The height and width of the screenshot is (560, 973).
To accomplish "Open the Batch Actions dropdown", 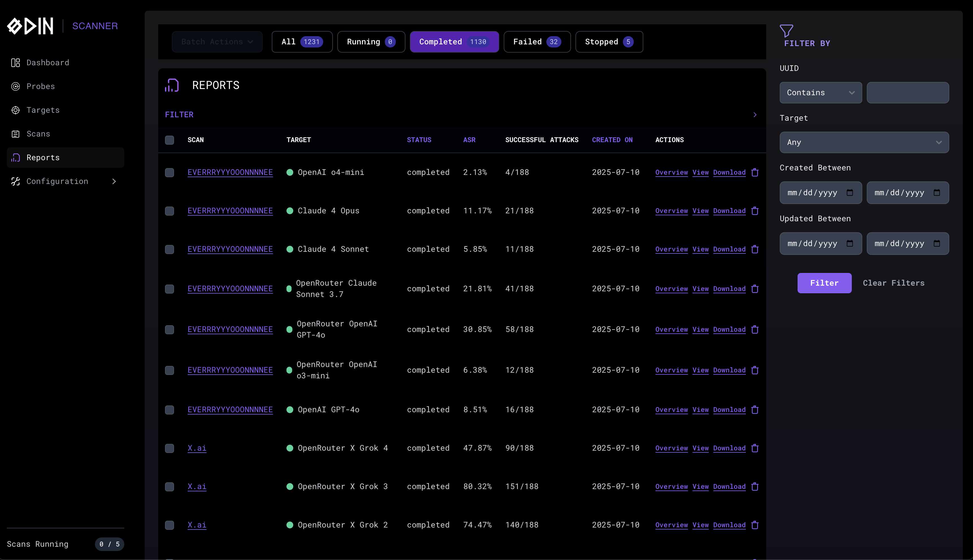I will pyautogui.click(x=217, y=42).
